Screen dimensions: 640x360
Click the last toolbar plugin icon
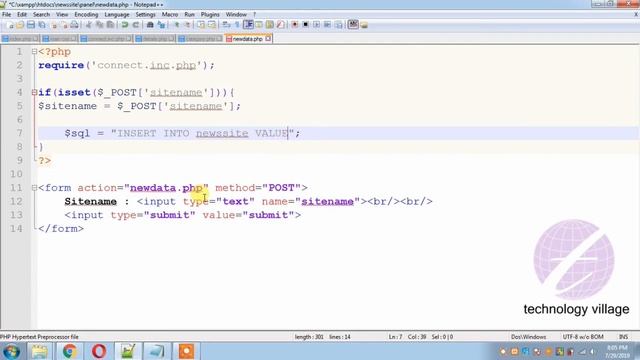click(x=364, y=25)
